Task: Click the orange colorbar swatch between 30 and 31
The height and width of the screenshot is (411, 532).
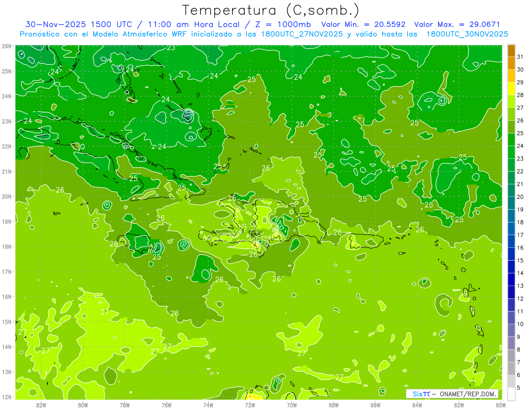Action: [511, 63]
